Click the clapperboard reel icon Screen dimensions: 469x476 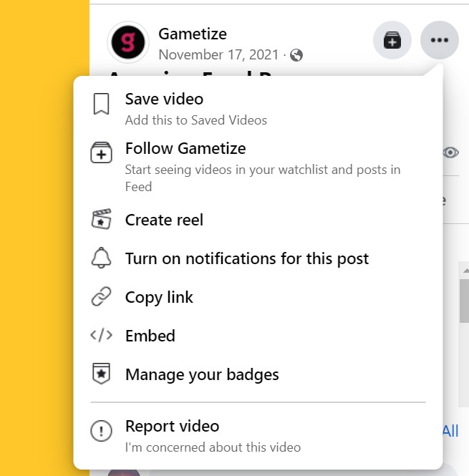tap(101, 219)
